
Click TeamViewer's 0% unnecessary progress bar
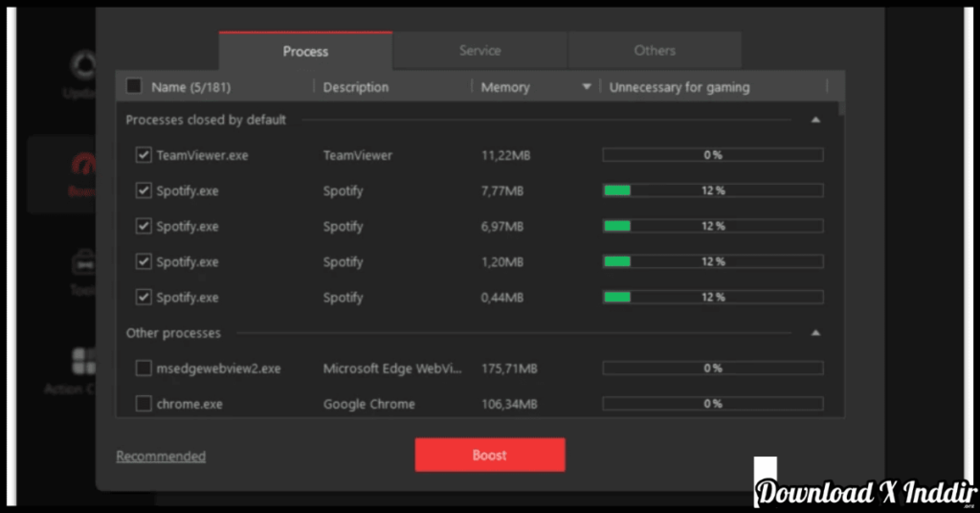click(x=712, y=155)
